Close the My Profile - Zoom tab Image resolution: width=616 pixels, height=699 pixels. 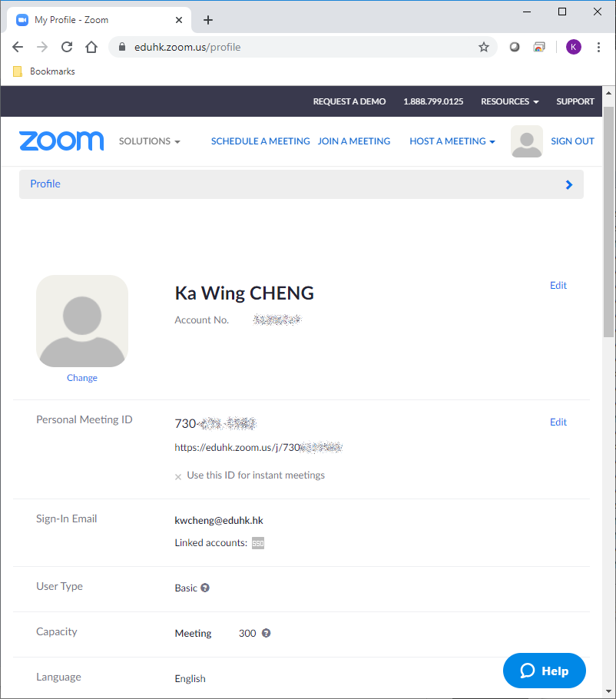click(179, 20)
